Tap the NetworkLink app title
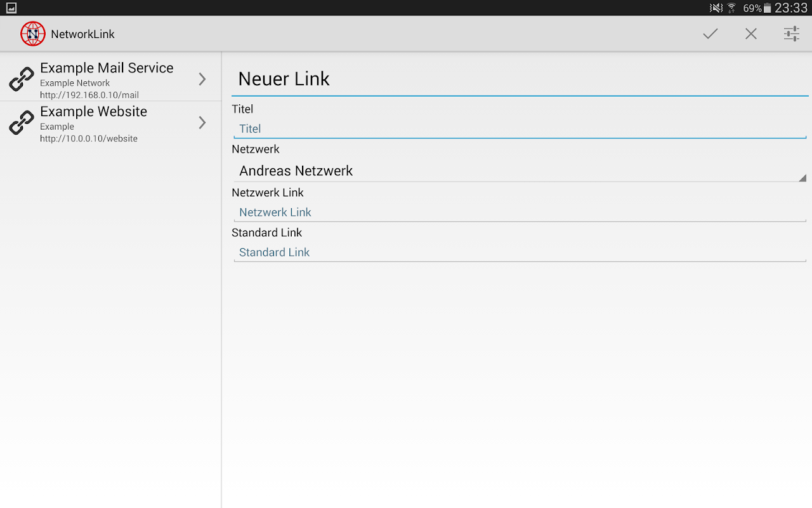812x508 pixels. coord(82,34)
